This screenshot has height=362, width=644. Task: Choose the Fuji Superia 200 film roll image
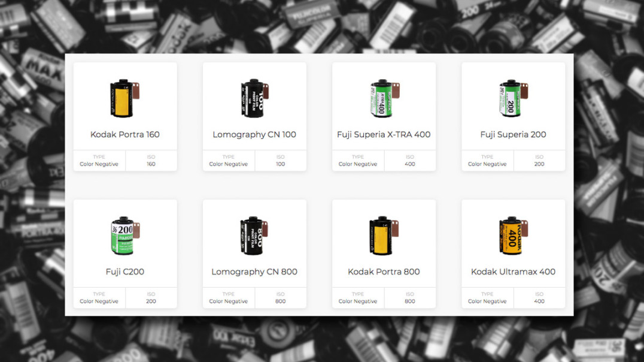click(514, 98)
